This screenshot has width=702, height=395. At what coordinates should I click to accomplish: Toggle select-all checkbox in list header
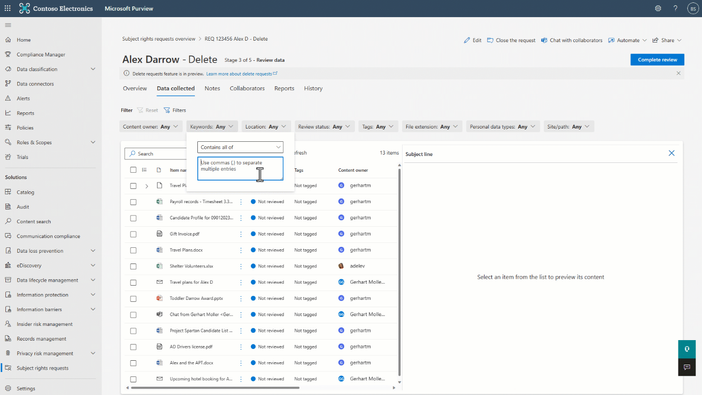pyautogui.click(x=133, y=170)
